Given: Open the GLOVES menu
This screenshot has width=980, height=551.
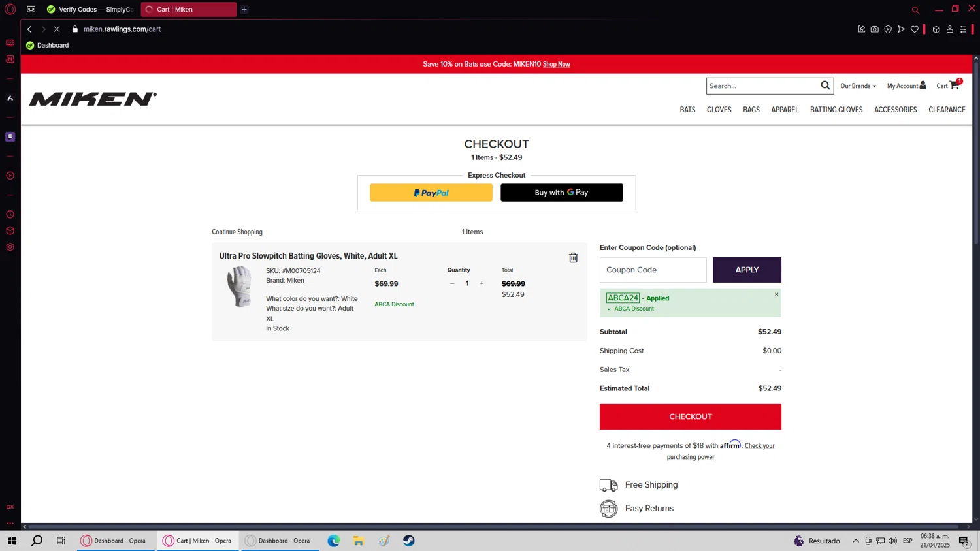Looking at the screenshot, I should (719, 110).
